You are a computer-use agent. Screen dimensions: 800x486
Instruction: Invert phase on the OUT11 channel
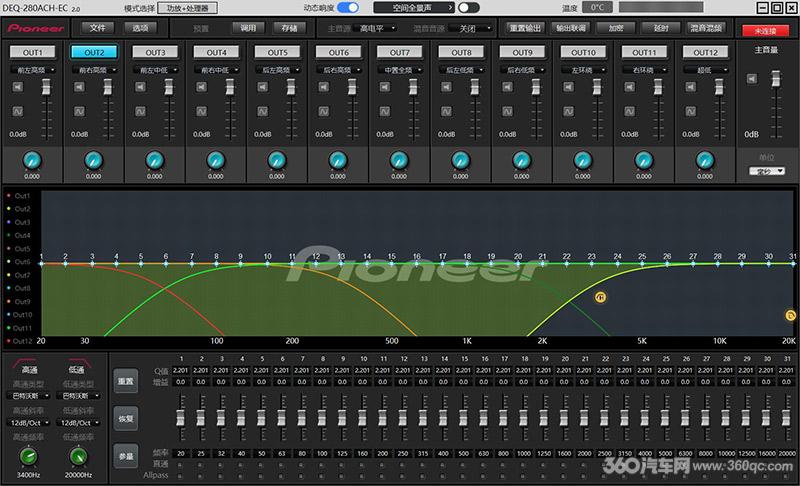[x=630, y=111]
